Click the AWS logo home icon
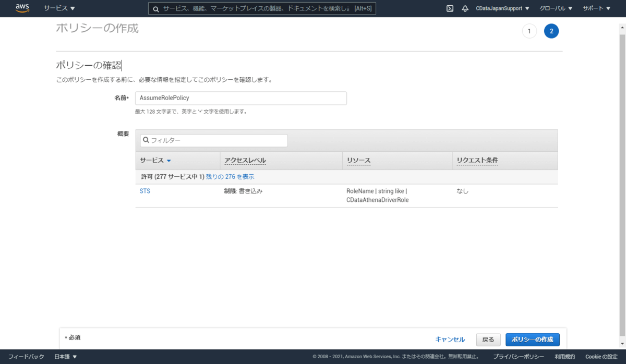The height and width of the screenshot is (364, 626). coord(22,8)
